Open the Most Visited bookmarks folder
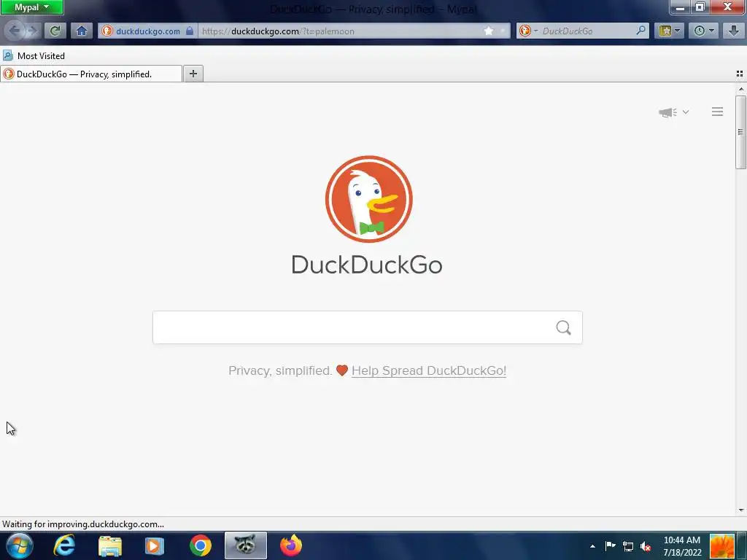Viewport: 747px width, 560px height. tap(34, 55)
